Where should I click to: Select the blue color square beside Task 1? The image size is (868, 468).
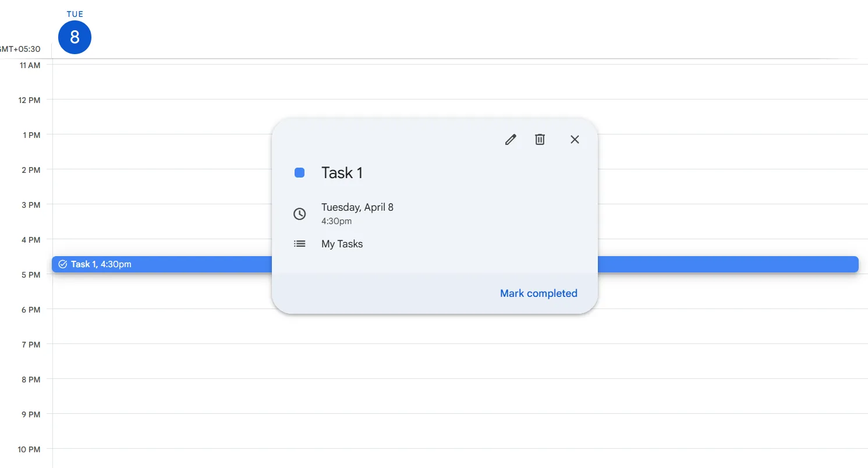pos(299,172)
